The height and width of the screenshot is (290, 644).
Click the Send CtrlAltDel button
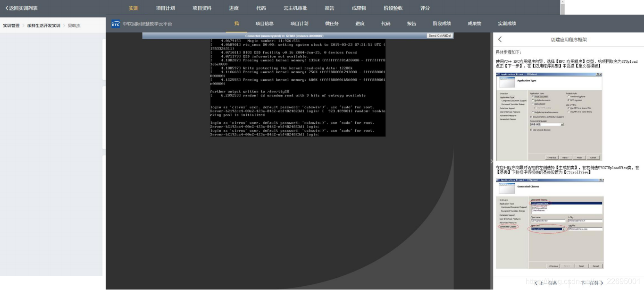tap(440, 36)
